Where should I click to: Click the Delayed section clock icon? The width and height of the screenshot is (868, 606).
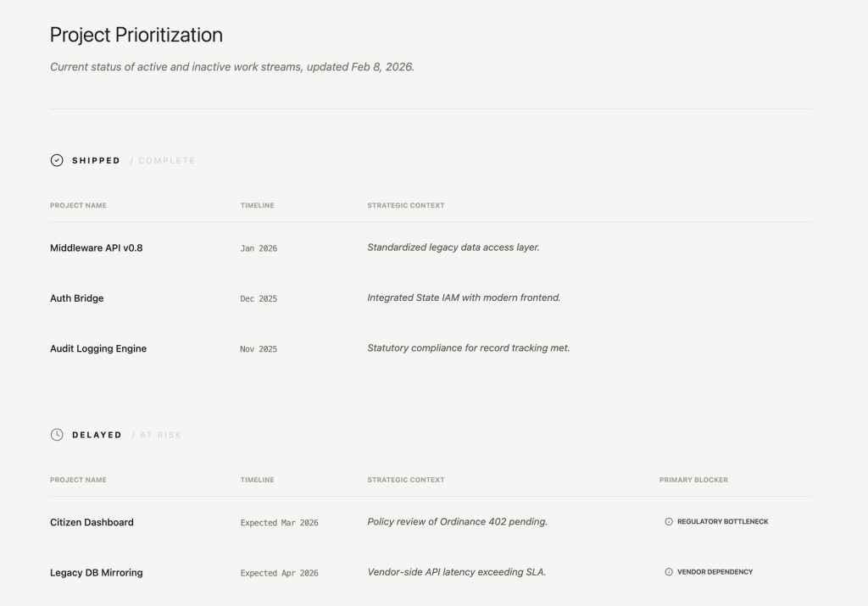(x=57, y=435)
